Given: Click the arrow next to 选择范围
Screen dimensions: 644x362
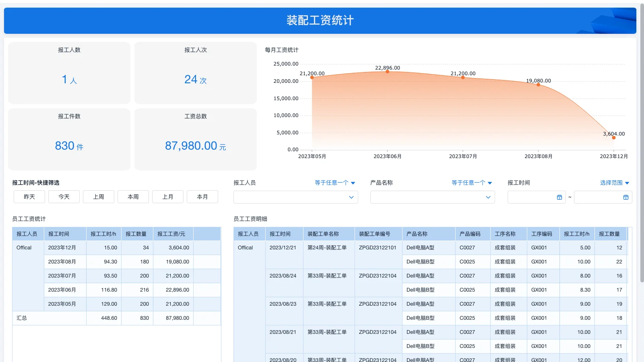Looking at the screenshot, I should [x=628, y=183].
